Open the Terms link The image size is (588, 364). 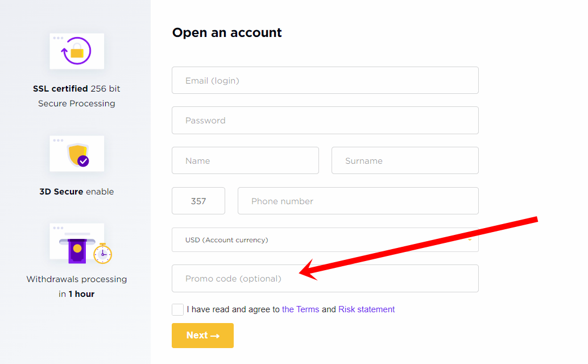pos(300,309)
